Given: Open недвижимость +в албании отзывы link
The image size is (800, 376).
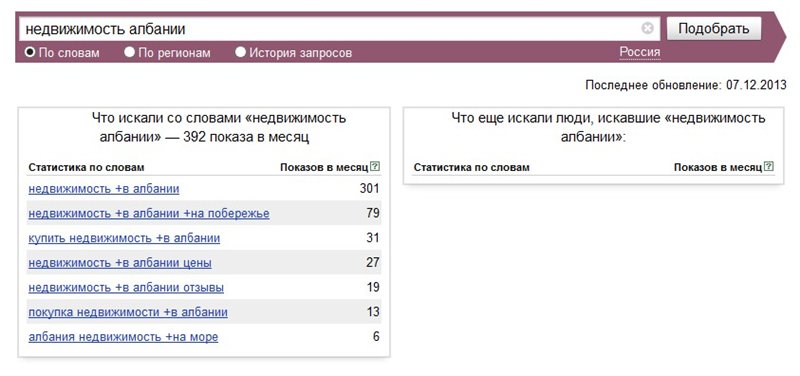Looking at the screenshot, I should 126,288.
